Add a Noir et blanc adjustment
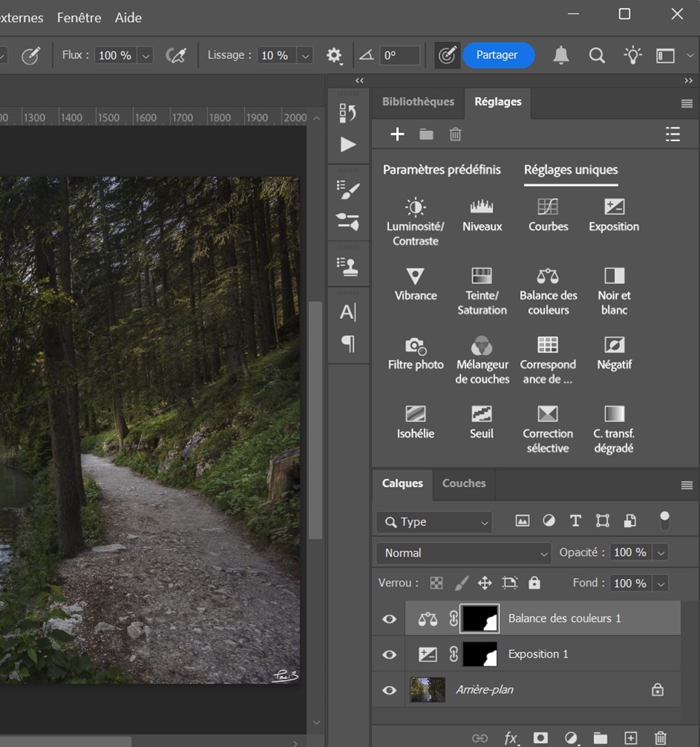 tap(614, 291)
